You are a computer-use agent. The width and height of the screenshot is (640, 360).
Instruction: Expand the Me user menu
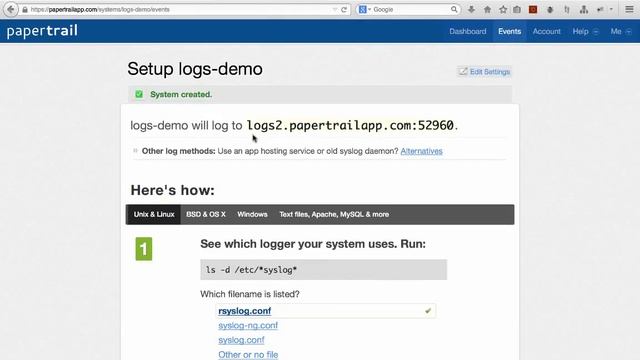pos(620,31)
